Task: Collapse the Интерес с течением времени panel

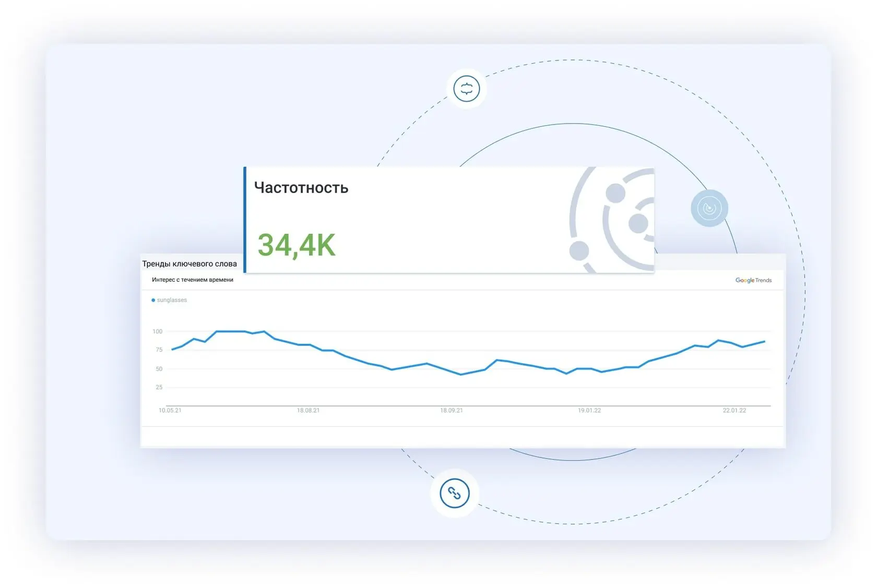Action: pos(192,280)
